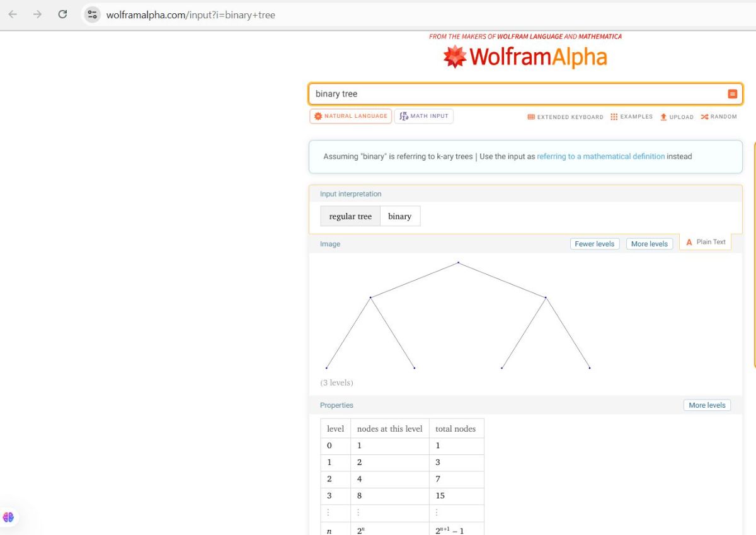The width and height of the screenshot is (756, 535).
Task: Show Plain Text for the image
Action: pos(706,242)
